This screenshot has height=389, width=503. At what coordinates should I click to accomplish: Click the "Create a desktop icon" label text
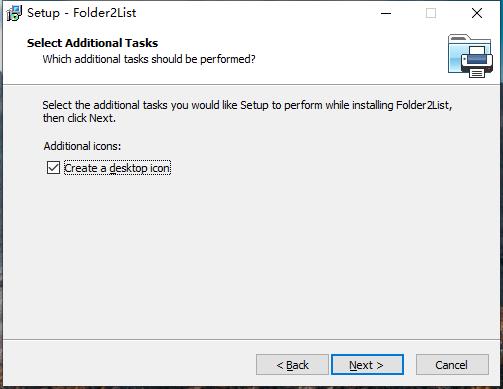click(x=117, y=168)
